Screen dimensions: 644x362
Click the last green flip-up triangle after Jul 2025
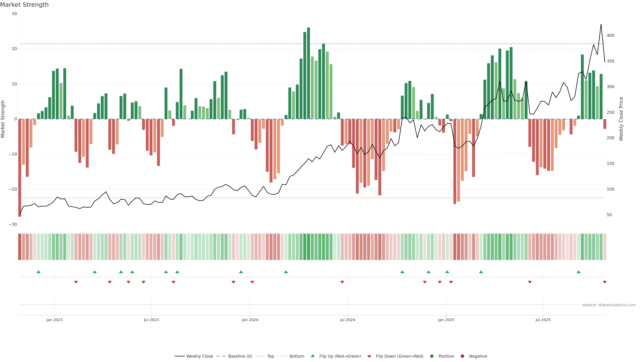(x=578, y=272)
